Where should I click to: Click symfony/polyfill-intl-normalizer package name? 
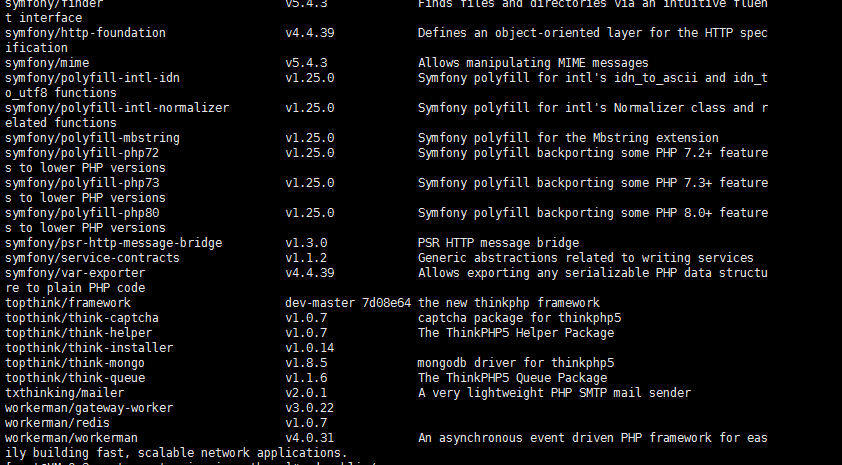click(117, 108)
